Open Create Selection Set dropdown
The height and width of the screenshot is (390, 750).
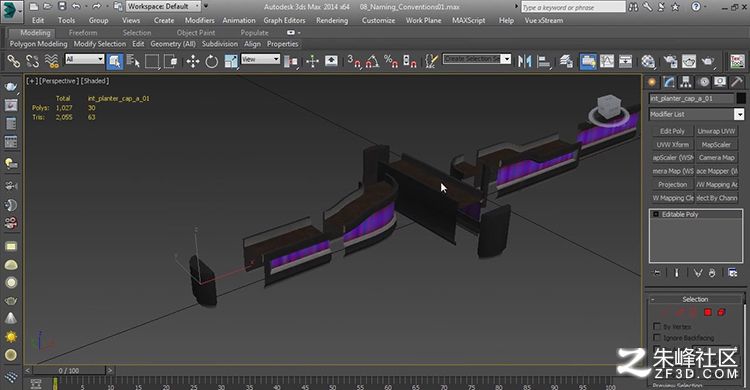(506, 59)
